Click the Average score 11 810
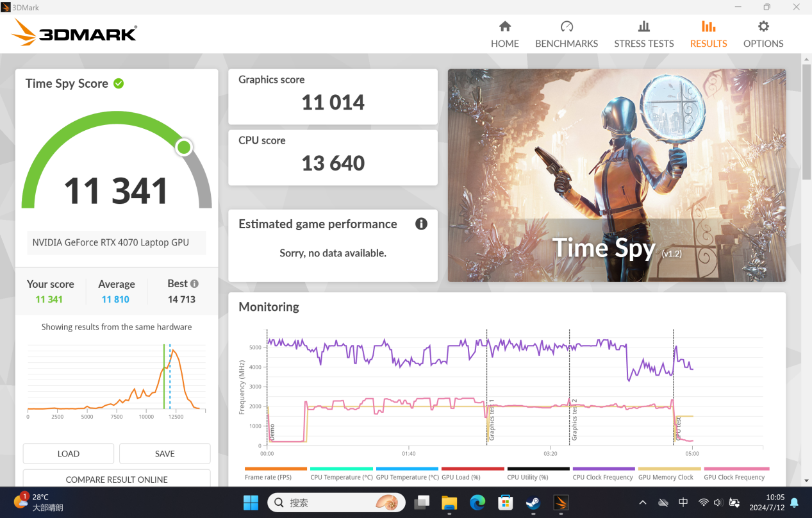Screen dimensions: 812x518 click(x=115, y=299)
